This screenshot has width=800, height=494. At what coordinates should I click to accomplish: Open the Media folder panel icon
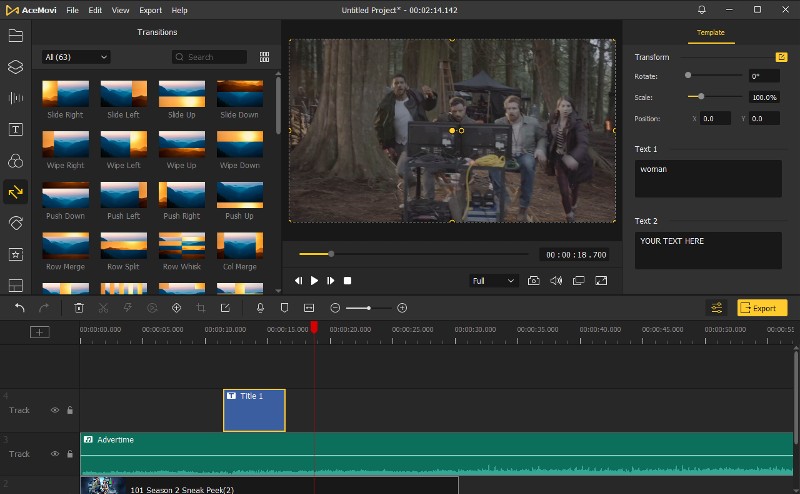[x=16, y=35]
